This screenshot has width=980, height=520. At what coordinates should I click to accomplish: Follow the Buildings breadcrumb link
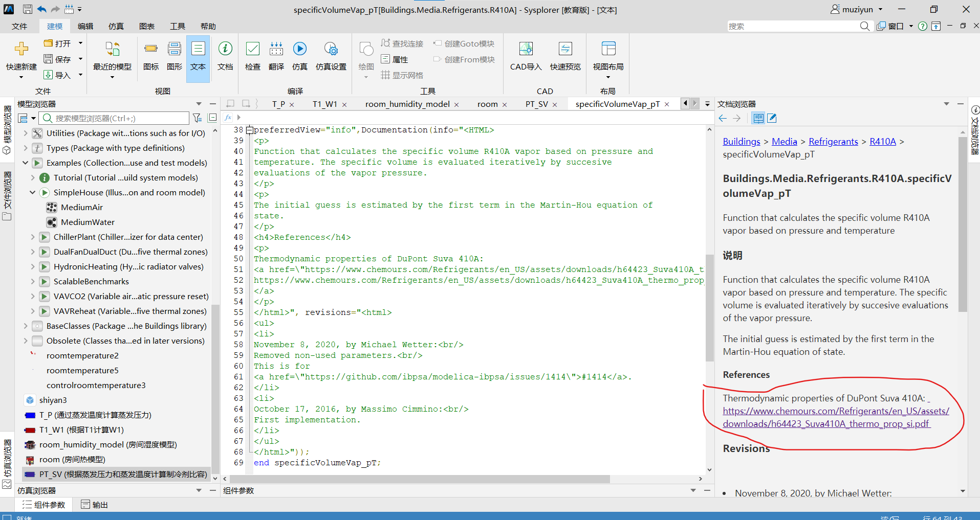click(x=742, y=141)
